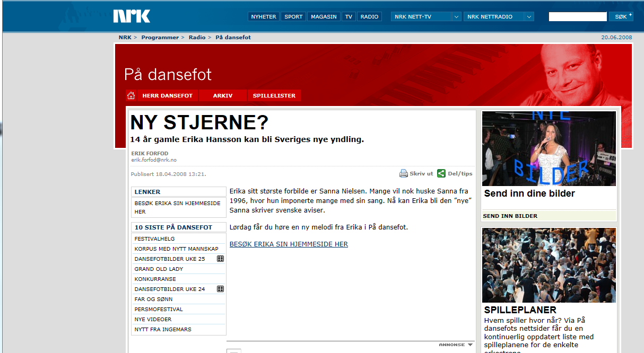Click the printer icon
This screenshot has height=353, width=644.
[x=403, y=173]
